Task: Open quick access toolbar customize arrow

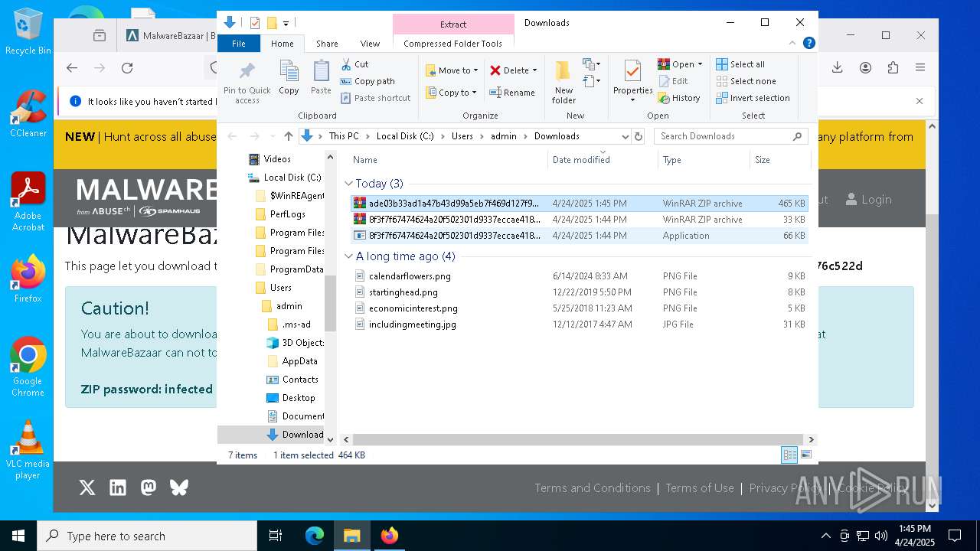Action: [x=286, y=23]
